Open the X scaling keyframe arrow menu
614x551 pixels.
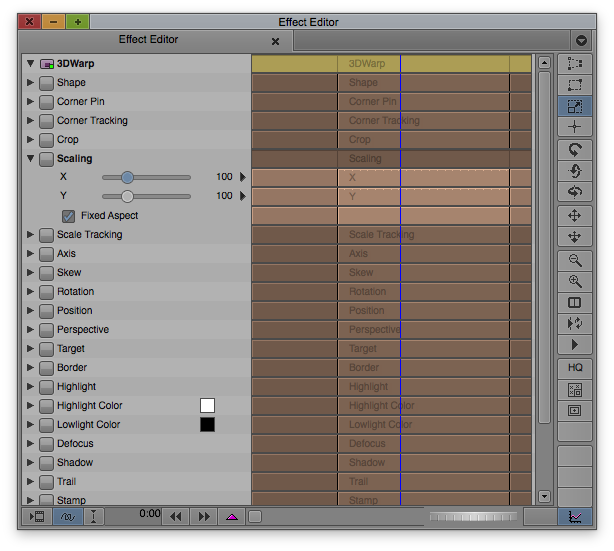[243, 177]
